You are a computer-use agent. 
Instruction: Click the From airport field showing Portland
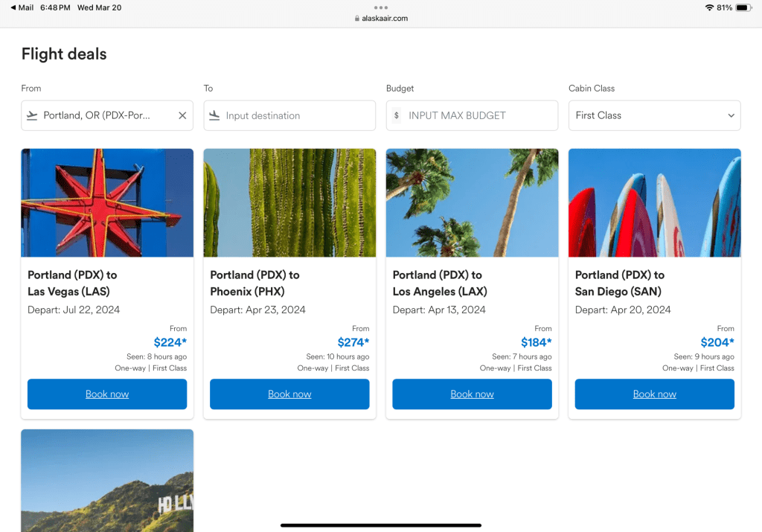[x=97, y=115]
